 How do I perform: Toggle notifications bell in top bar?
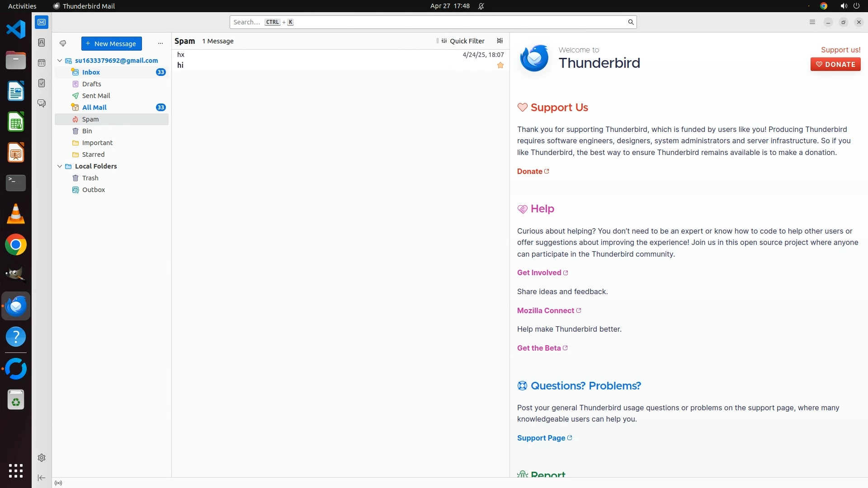tap(481, 6)
